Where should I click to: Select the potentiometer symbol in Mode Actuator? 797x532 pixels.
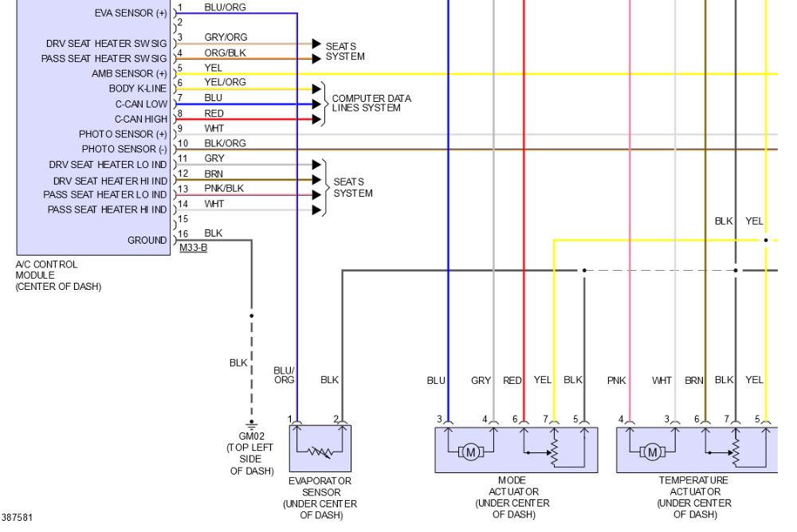click(556, 452)
